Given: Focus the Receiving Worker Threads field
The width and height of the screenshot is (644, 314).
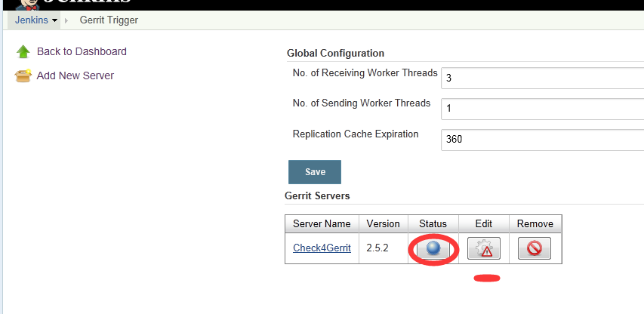Looking at the screenshot, I should tap(542, 78).
